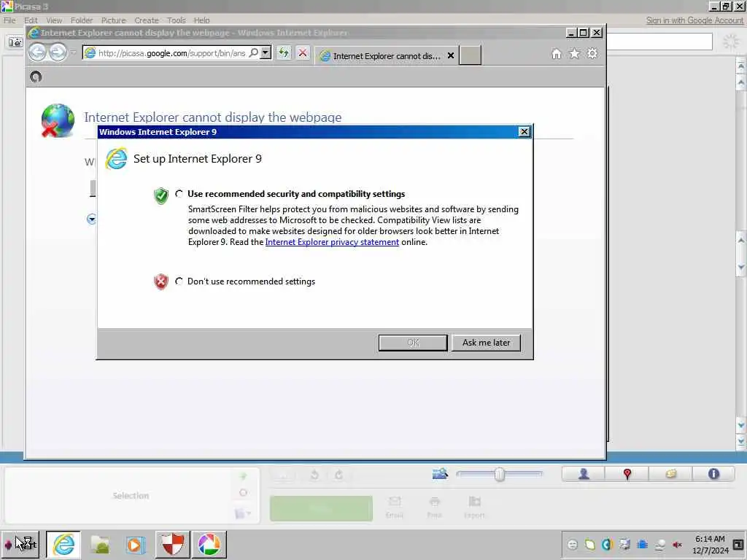Click Sign in with Google Account link

pyautogui.click(x=694, y=20)
